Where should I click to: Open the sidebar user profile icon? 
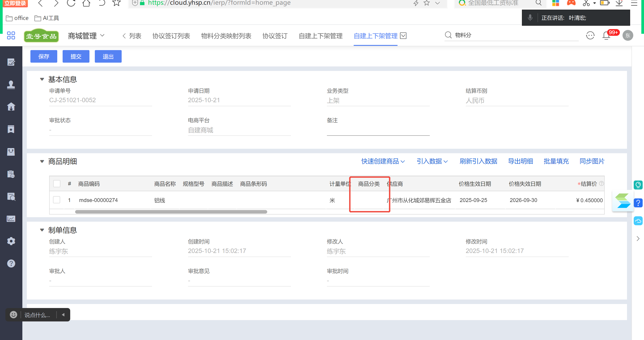11,85
